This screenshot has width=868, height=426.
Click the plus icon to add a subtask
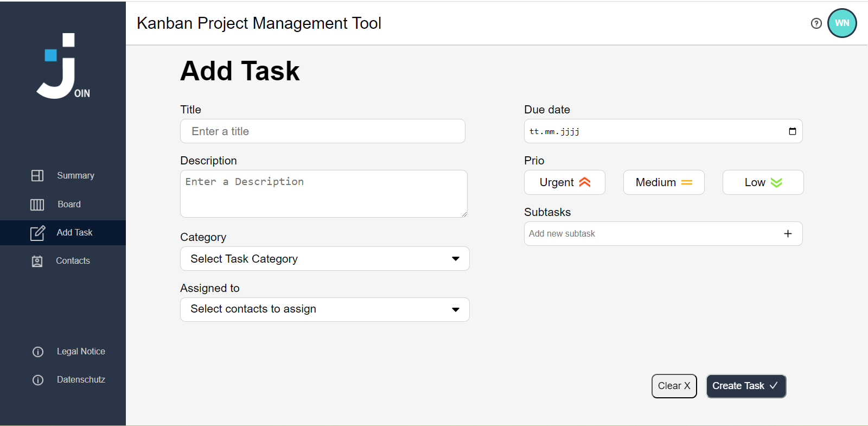[788, 233]
